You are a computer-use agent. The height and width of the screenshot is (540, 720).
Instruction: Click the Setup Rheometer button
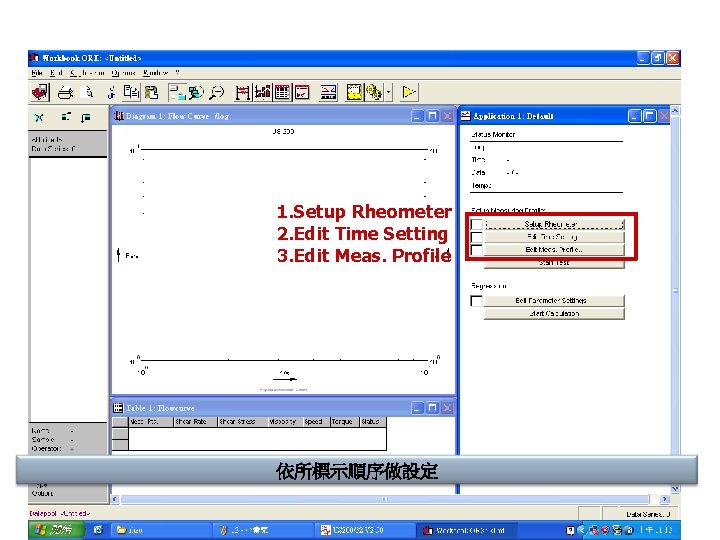(554, 224)
